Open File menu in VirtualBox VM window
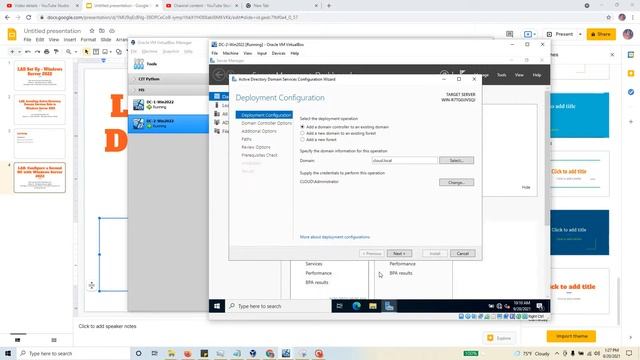 (x=214, y=53)
